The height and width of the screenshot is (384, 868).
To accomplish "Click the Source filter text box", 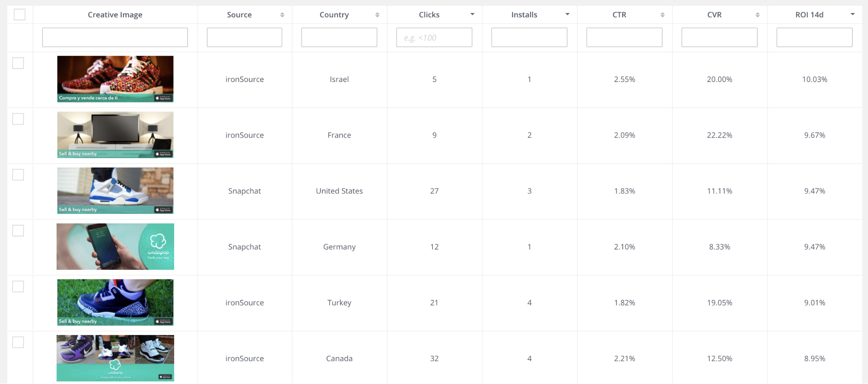I will [x=244, y=37].
